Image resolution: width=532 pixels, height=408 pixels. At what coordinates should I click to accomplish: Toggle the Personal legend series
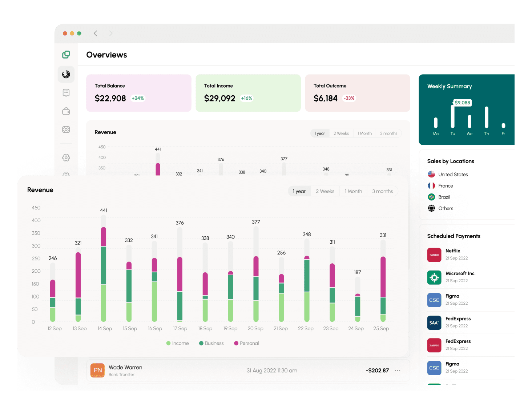[x=246, y=343]
